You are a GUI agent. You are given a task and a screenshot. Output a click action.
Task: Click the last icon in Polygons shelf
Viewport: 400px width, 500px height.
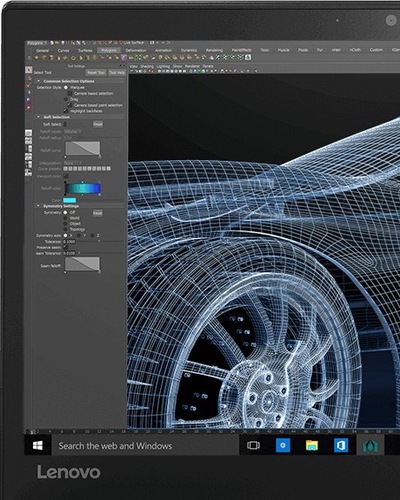tap(248, 57)
